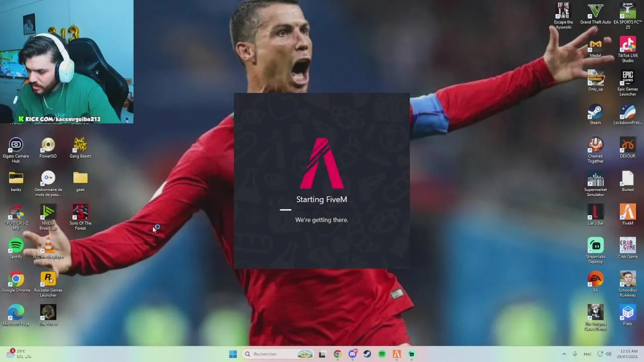Screen dimensions: 644x362
Task: Open the Spotify desktop shortcut
Action: coord(16,248)
